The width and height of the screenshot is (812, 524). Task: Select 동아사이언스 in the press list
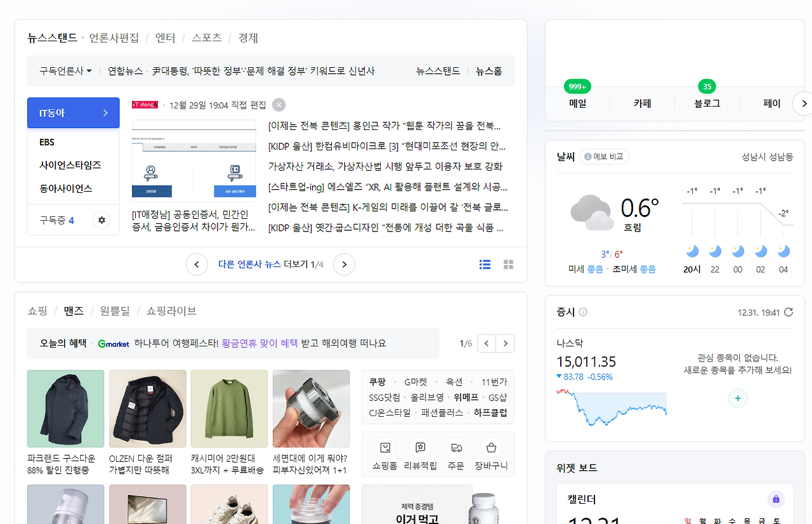pyautogui.click(x=66, y=188)
